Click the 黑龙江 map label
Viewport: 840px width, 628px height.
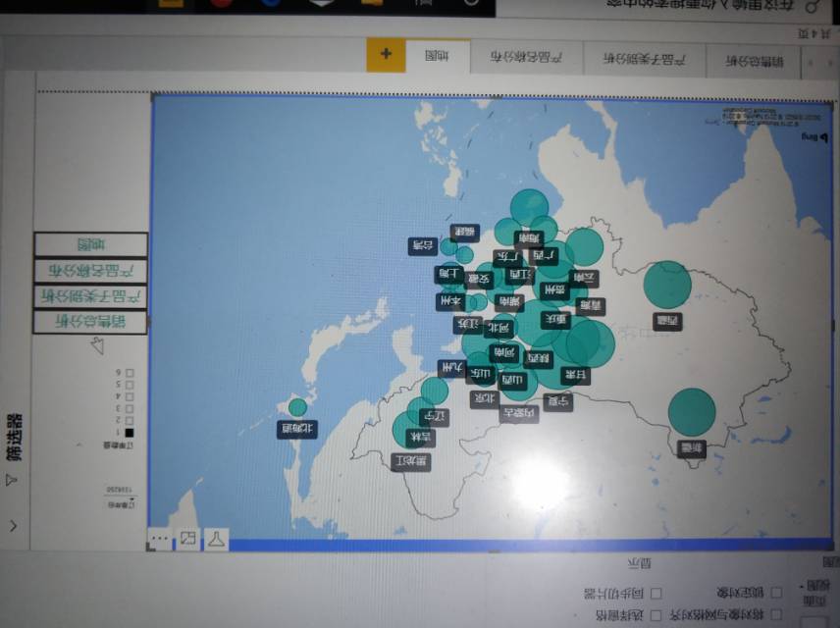point(411,462)
